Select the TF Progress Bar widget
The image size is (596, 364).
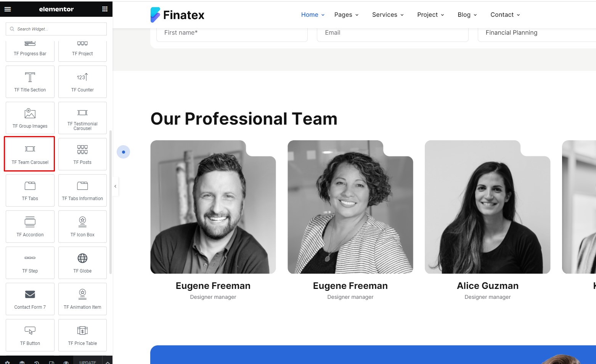(30, 51)
